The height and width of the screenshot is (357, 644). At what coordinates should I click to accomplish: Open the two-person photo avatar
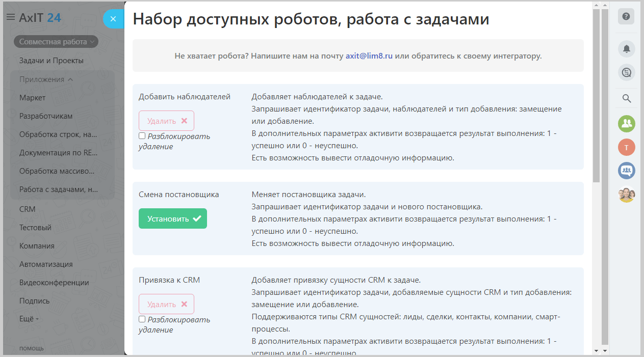click(626, 195)
